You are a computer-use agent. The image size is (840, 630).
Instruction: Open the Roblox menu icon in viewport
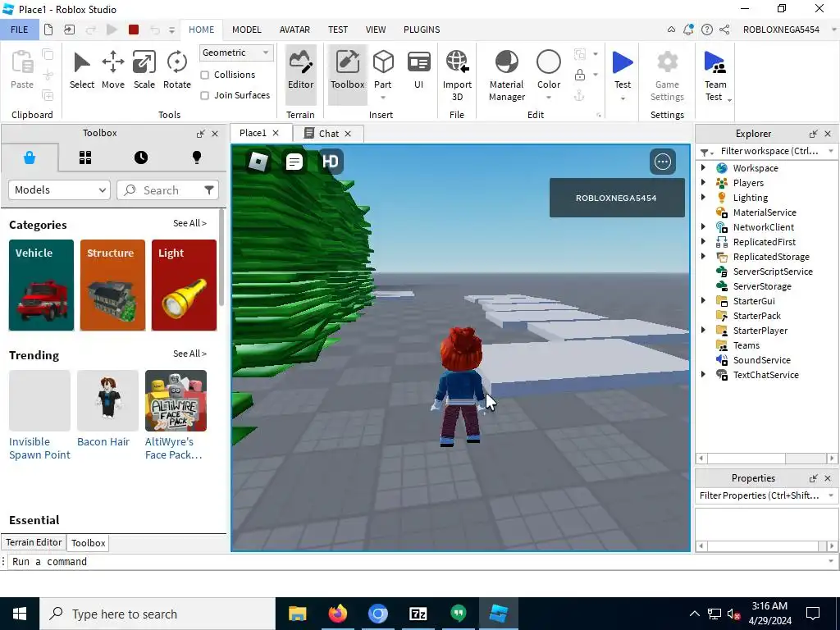coord(258,162)
